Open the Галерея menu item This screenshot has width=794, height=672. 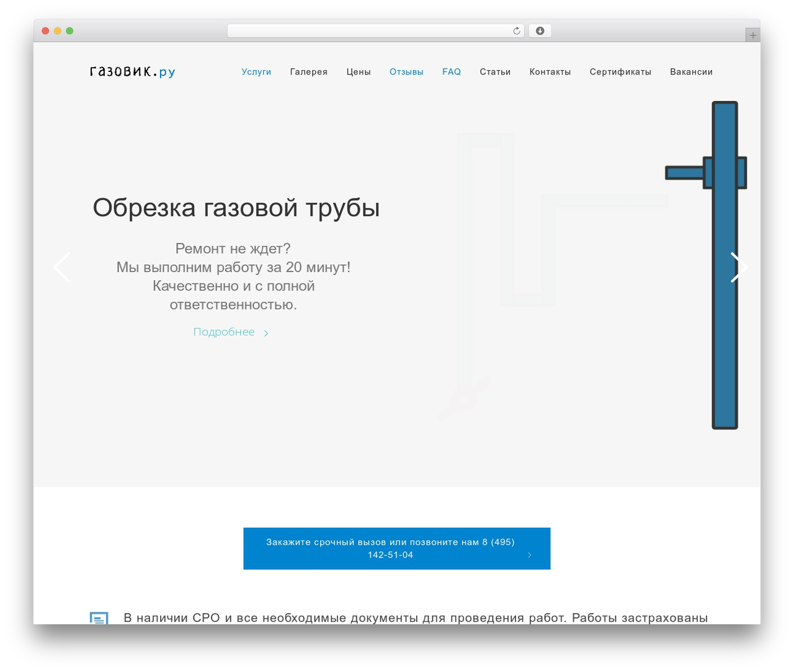[x=309, y=72]
